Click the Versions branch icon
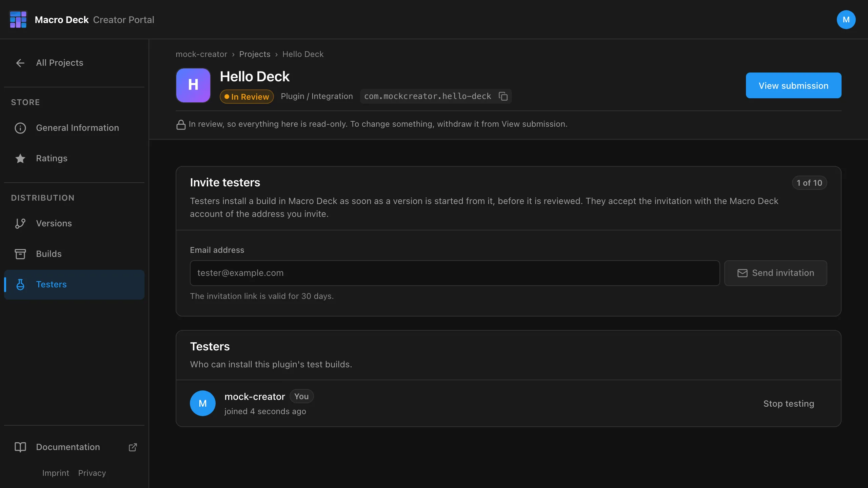 tap(20, 223)
